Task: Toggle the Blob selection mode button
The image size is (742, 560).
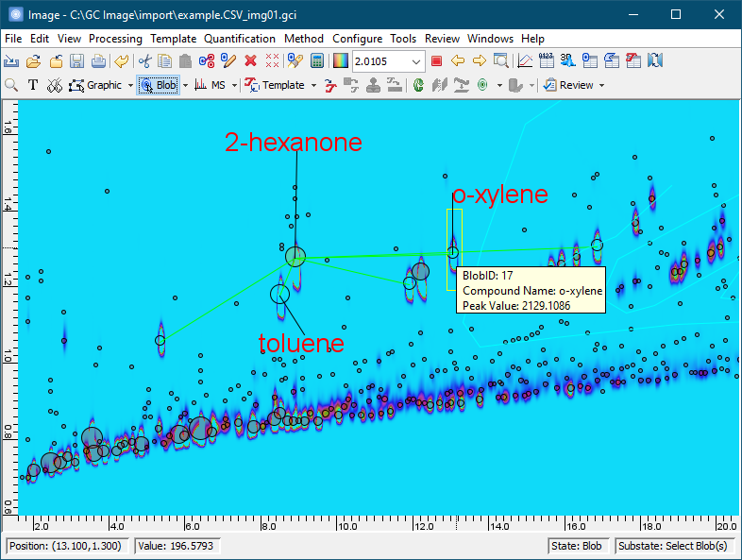Action: click(x=159, y=85)
